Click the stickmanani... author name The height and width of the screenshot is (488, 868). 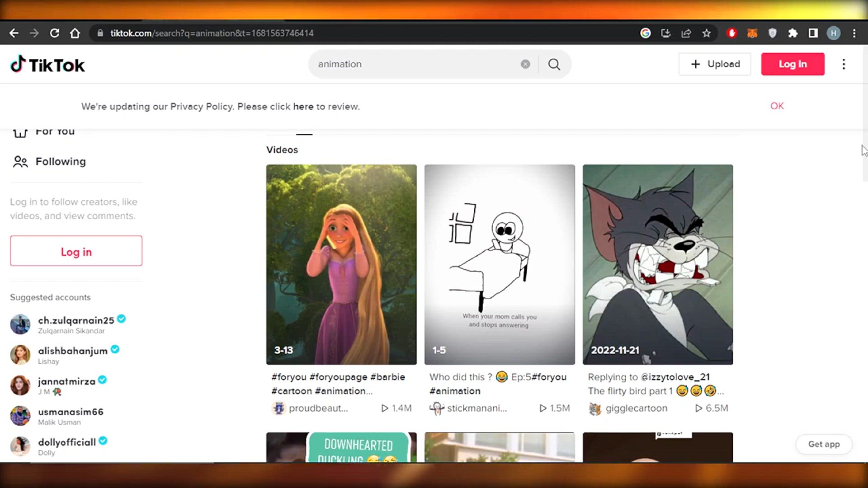point(477,408)
